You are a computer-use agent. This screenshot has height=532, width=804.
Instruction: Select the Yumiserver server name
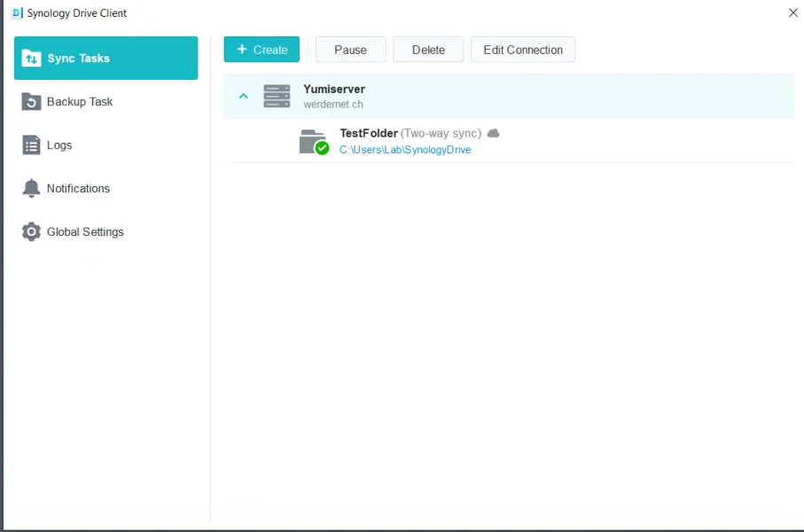(334, 89)
